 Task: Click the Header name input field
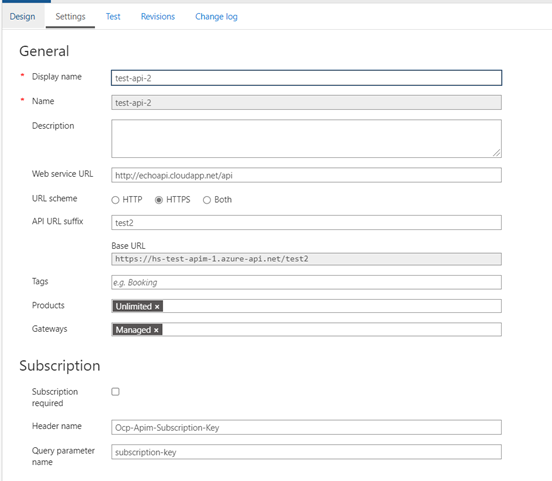point(306,427)
